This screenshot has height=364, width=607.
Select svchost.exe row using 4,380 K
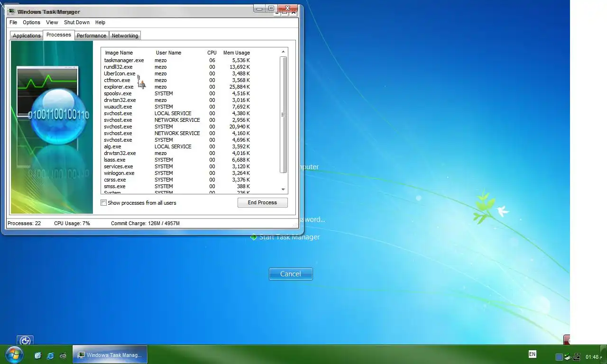(x=177, y=113)
